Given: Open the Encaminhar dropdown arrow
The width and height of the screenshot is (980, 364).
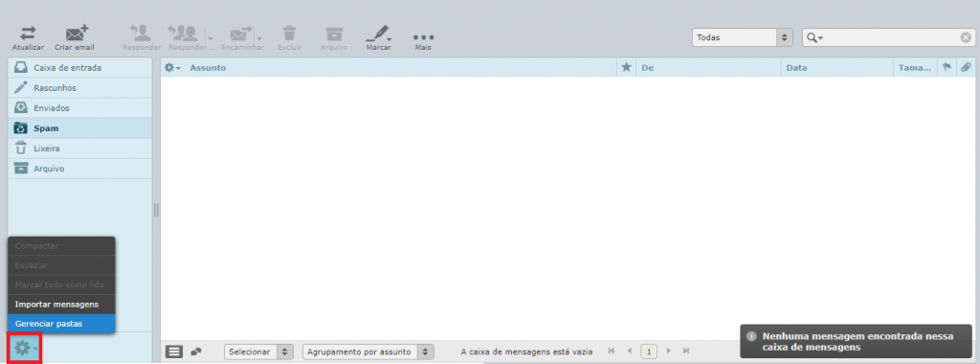Looking at the screenshot, I should pyautogui.click(x=259, y=38).
